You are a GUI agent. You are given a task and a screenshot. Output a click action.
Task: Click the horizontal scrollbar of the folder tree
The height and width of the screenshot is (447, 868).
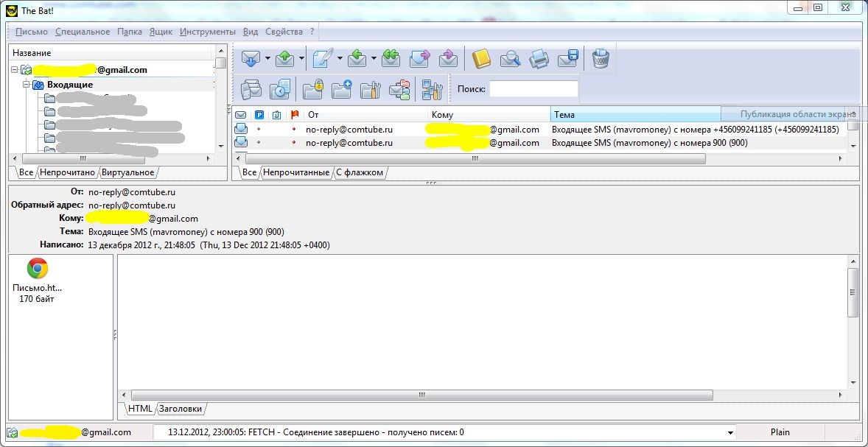[x=82, y=159]
